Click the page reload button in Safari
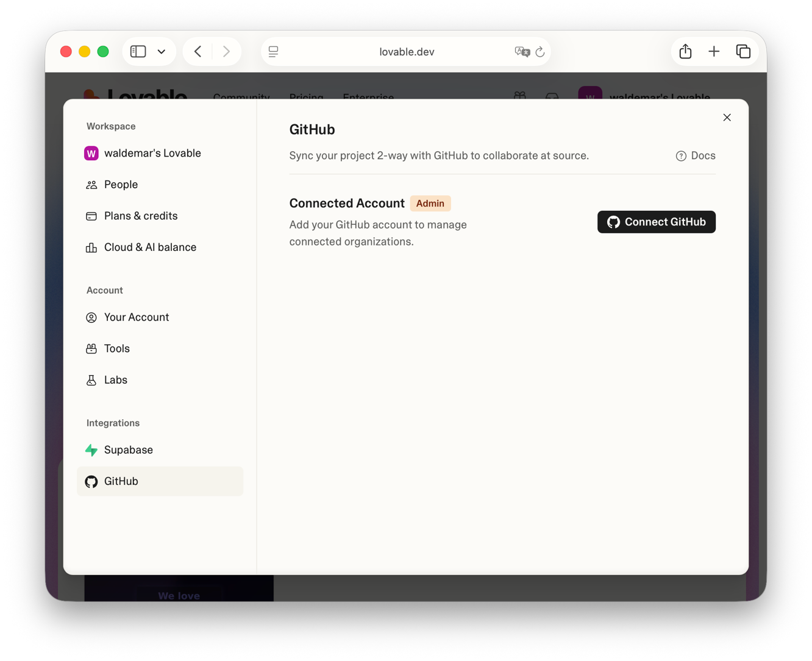812x661 pixels. [x=540, y=52]
